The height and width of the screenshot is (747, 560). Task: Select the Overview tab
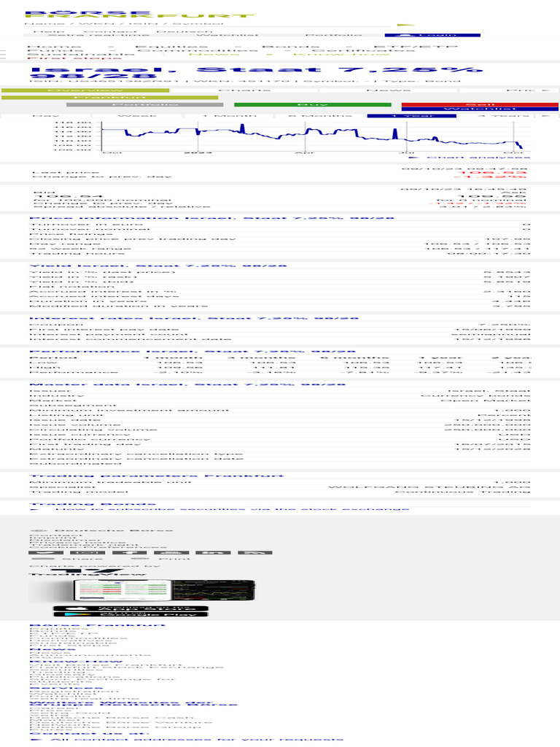85,90
